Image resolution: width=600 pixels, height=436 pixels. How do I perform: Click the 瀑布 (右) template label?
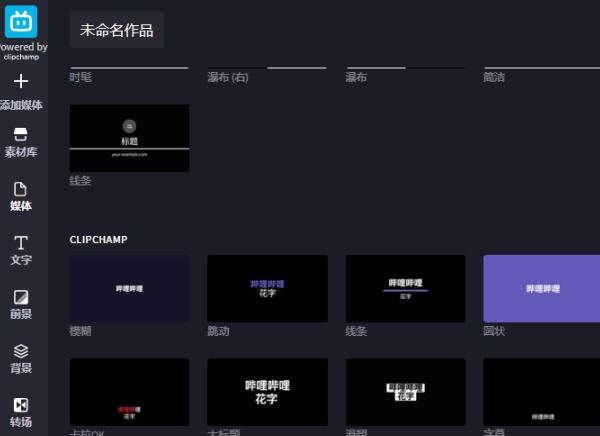pyautogui.click(x=227, y=77)
